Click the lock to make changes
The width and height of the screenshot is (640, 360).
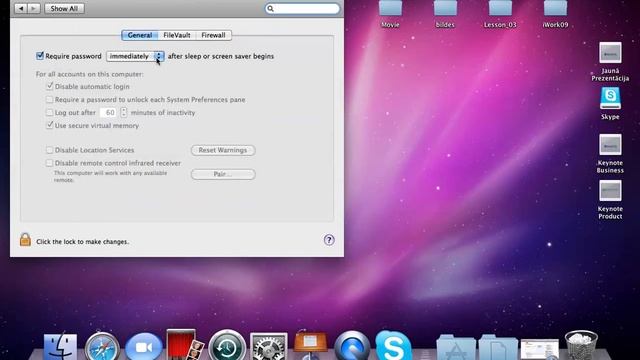25,240
